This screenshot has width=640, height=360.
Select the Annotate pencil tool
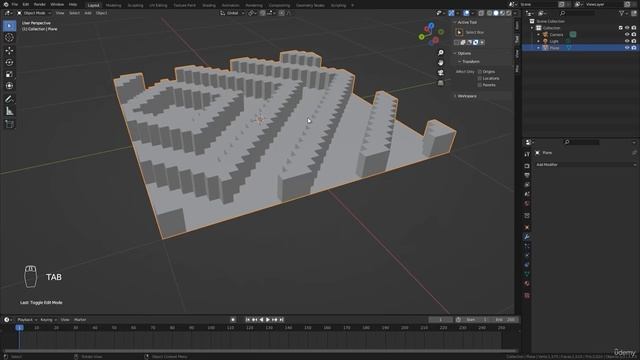pyautogui.click(x=9, y=99)
